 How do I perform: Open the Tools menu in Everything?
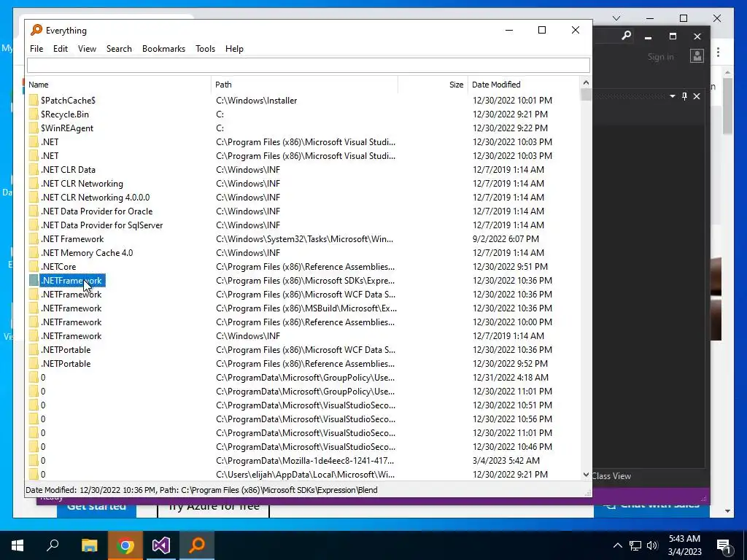coord(205,49)
